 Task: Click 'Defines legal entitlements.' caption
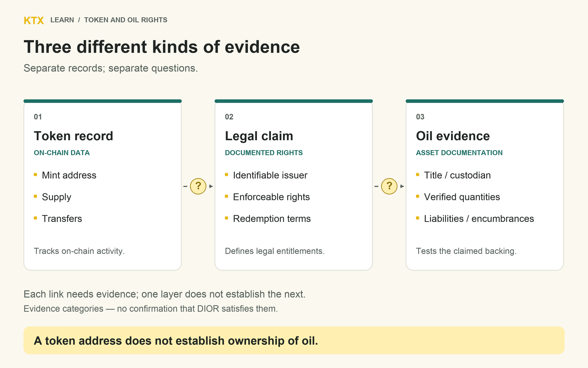coord(275,251)
